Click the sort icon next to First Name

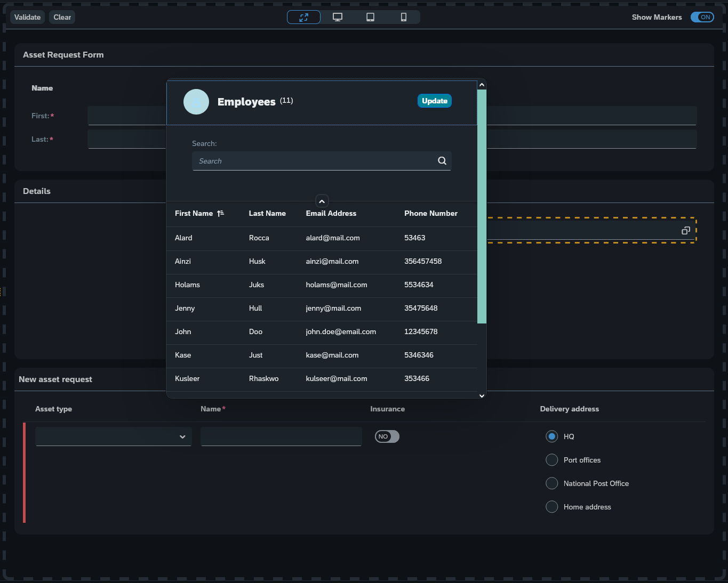pyautogui.click(x=220, y=213)
